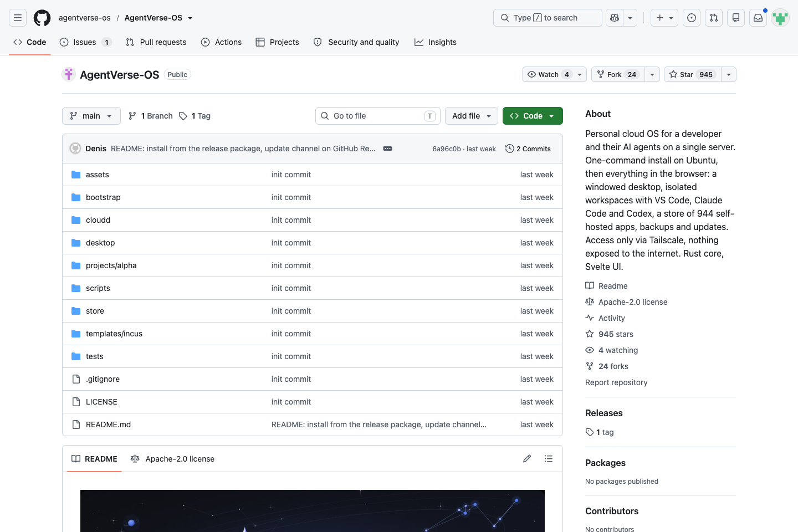Expand the Add file dropdown
This screenshot has width=798, height=532.
(472, 116)
